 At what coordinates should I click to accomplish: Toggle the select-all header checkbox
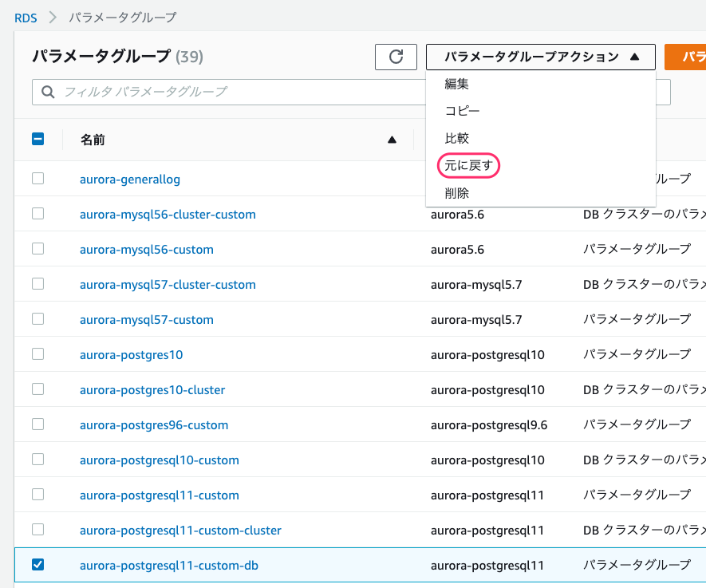pos(37,139)
